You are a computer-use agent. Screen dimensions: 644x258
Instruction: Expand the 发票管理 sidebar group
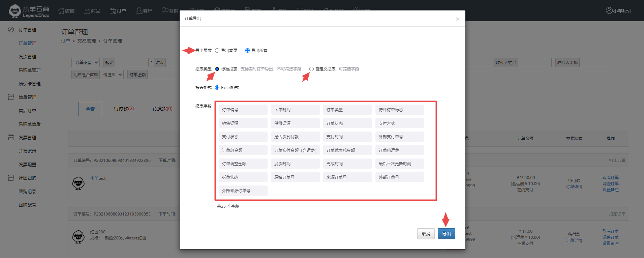point(27,138)
